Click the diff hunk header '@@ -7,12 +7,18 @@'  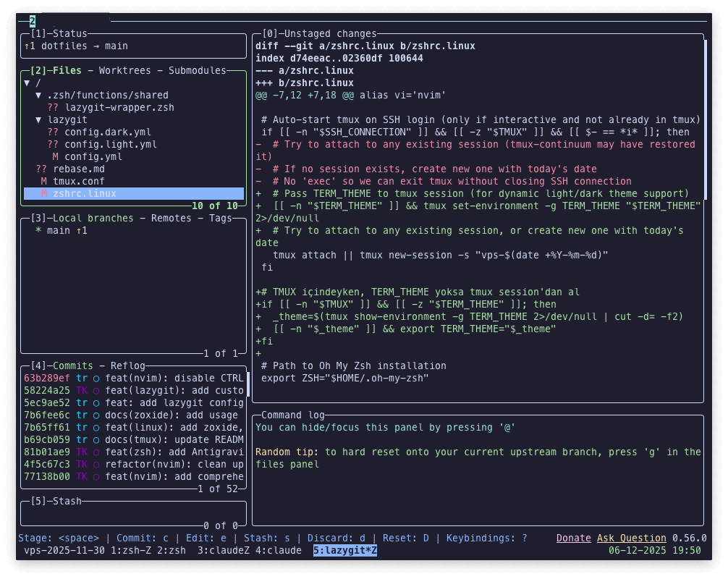click(x=305, y=96)
